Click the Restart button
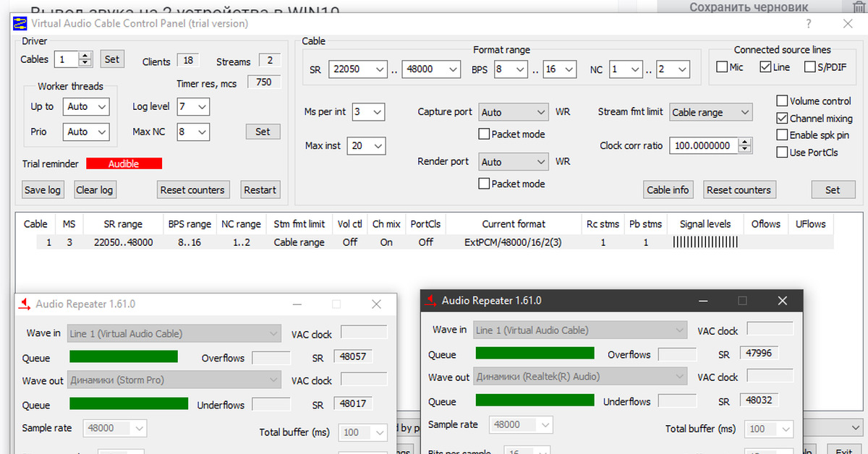Image resolution: width=868 pixels, height=454 pixels. point(260,190)
